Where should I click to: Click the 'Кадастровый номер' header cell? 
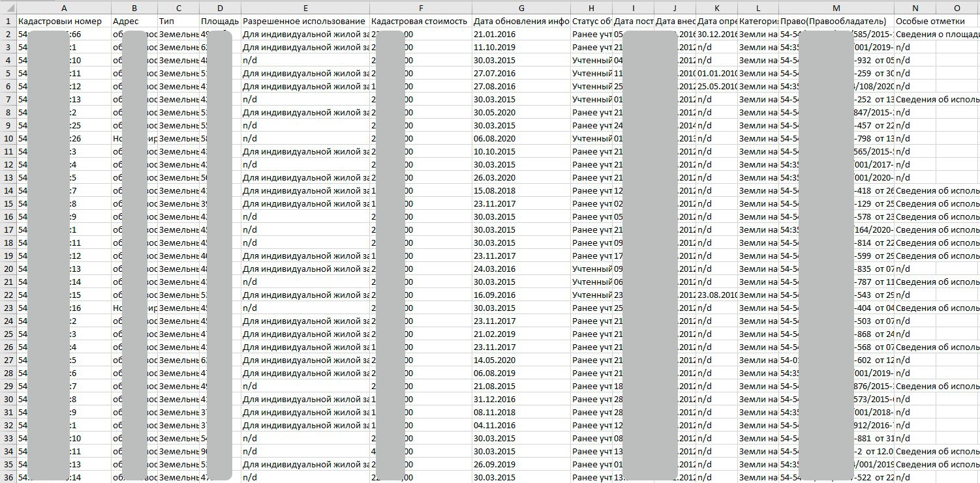[64, 21]
